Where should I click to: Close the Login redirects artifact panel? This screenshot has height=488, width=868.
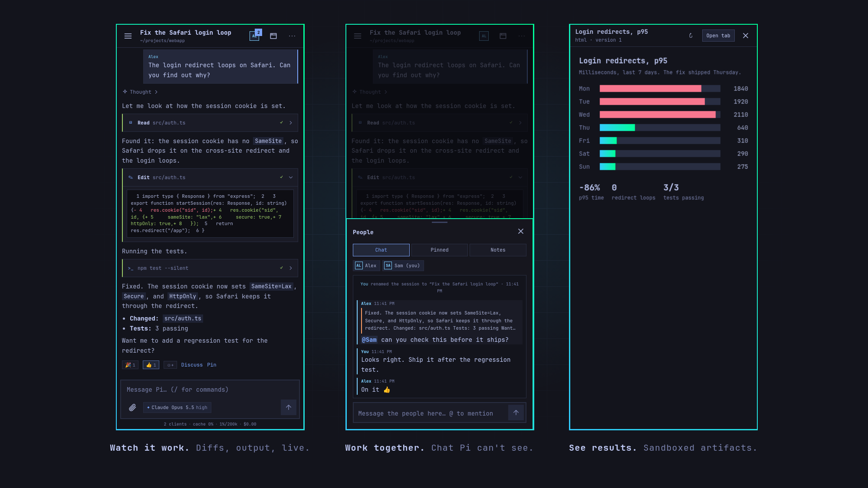746,36
